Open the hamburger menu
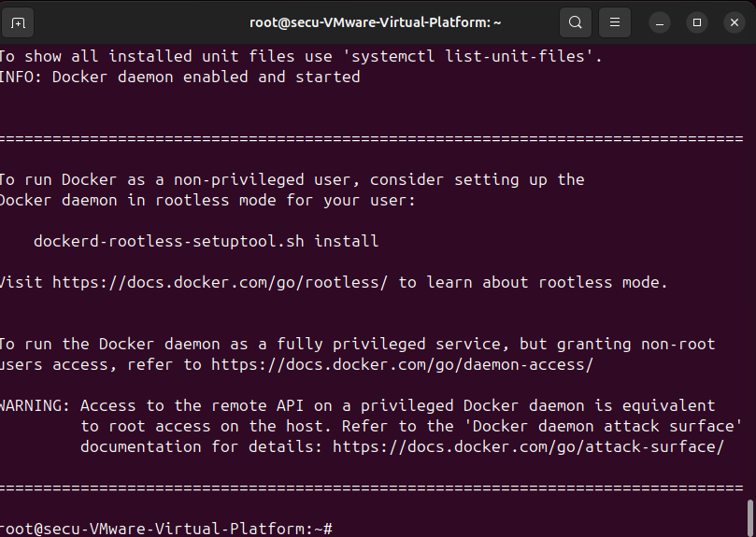The width and height of the screenshot is (756, 537). [615, 22]
